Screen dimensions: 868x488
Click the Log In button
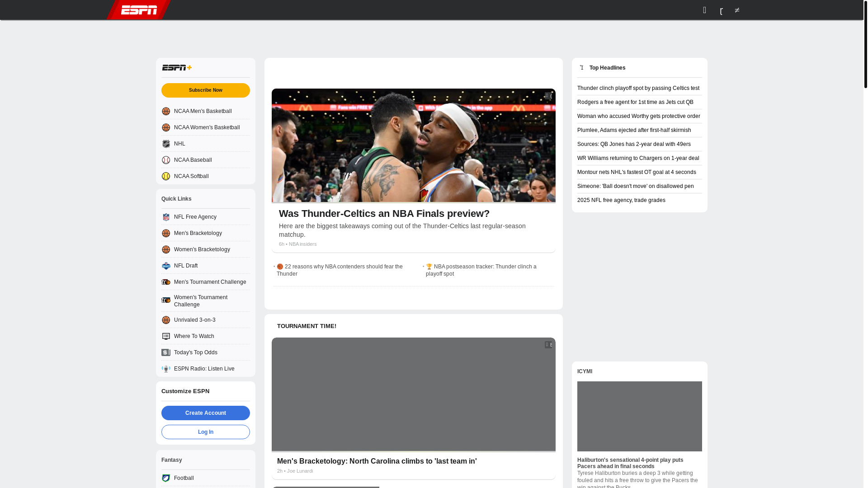pos(206,432)
